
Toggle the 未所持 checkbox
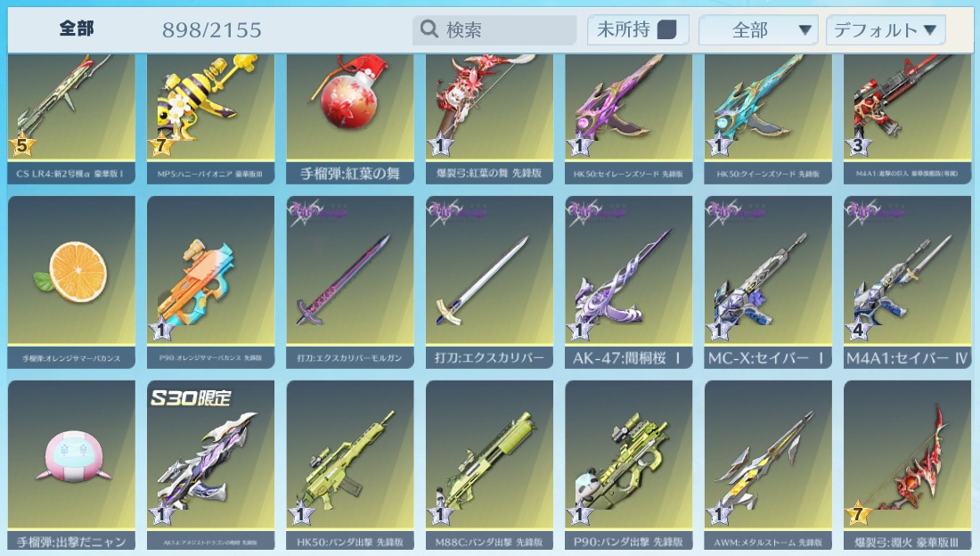click(x=667, y=29)
